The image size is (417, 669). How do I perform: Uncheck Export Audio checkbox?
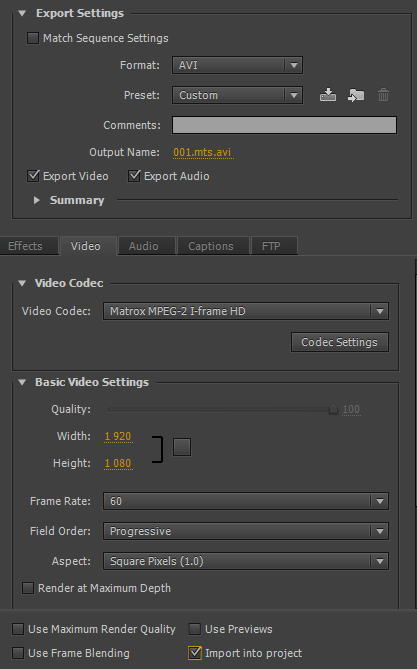(x=134, y=176)
